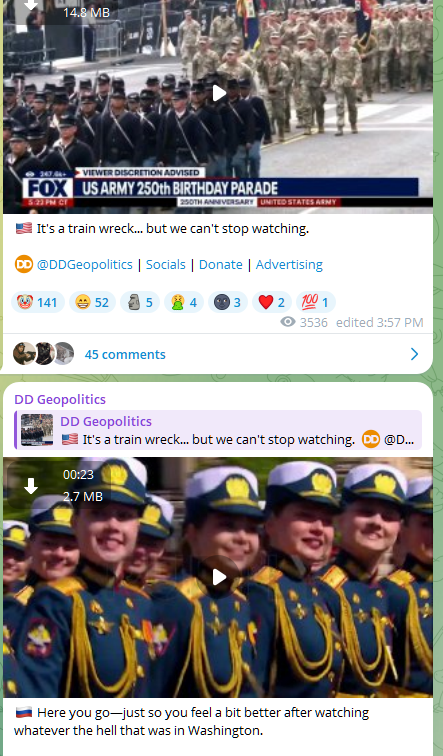Viewport: 443px width, 756px height.
Task: Play the US Army parade video
Action: (219, 93)
